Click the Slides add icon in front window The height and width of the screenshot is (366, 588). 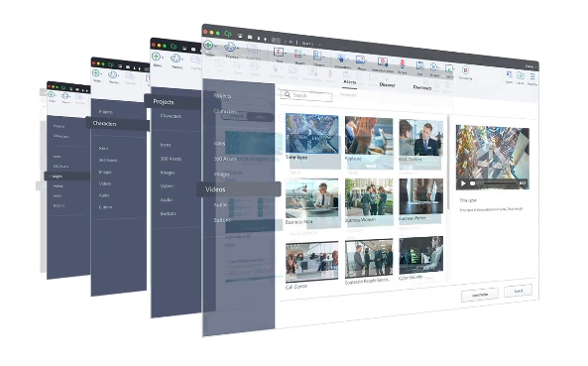(x=208, y=45)
